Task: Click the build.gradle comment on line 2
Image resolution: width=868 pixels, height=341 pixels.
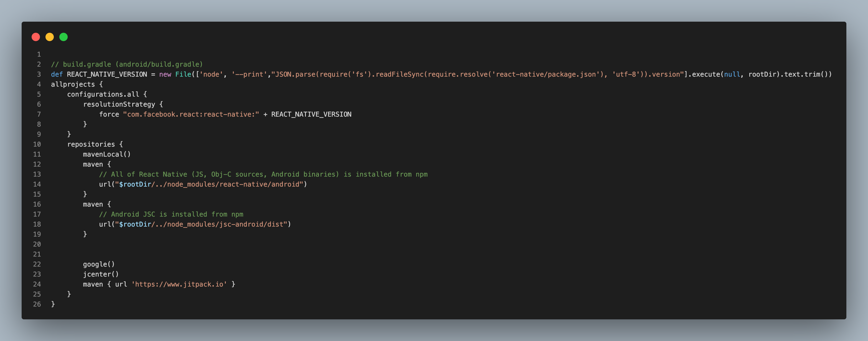Action: click(x=127, y=64)
